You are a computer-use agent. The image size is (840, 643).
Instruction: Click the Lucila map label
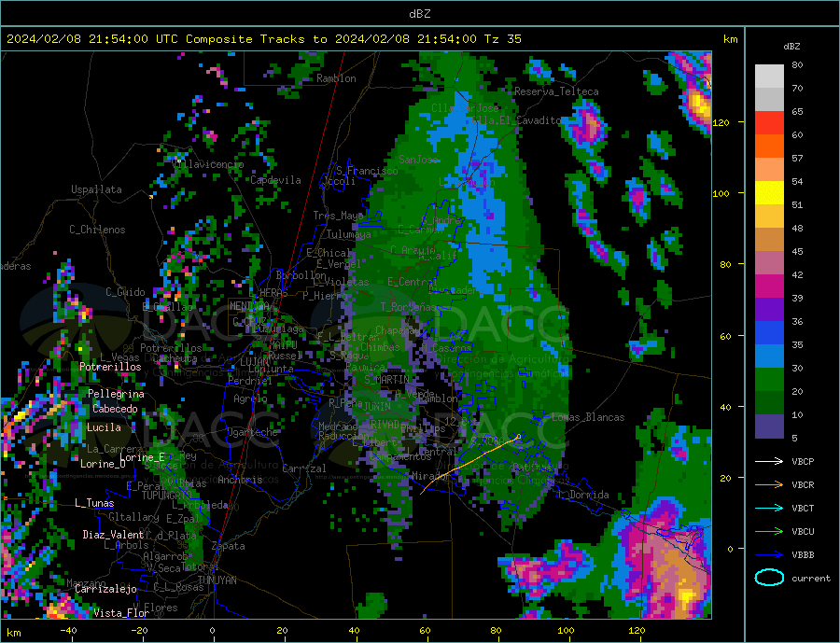point(104,427)
